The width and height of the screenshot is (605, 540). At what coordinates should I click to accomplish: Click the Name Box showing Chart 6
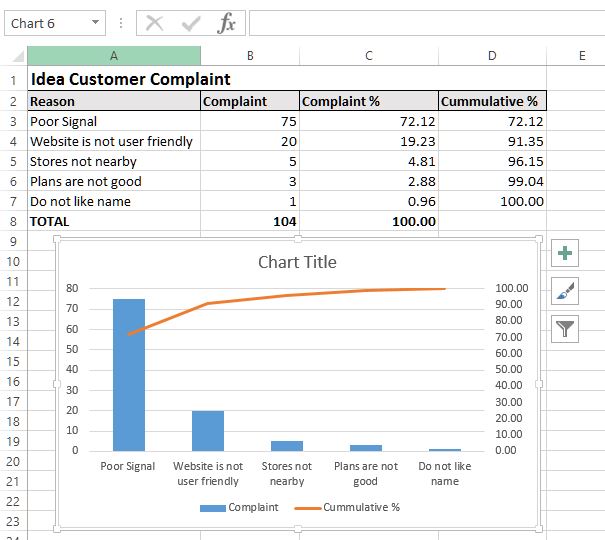55,23
